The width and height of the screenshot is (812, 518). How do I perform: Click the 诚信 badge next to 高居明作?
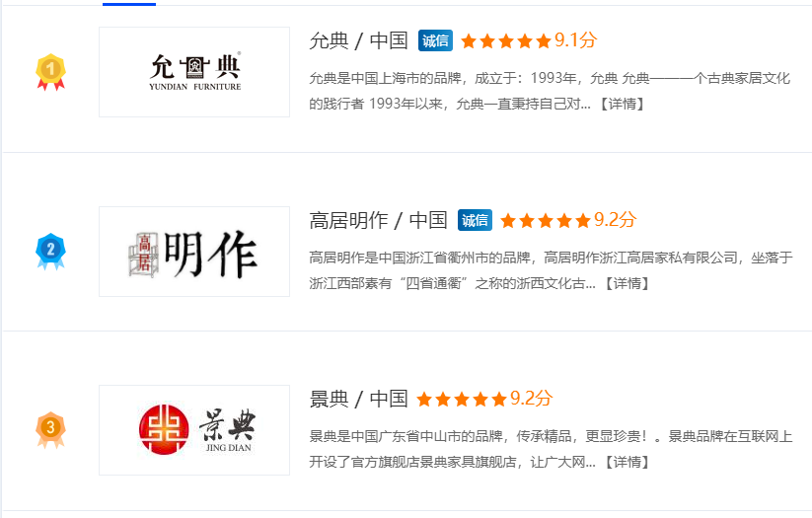click(x=475, y=220)
